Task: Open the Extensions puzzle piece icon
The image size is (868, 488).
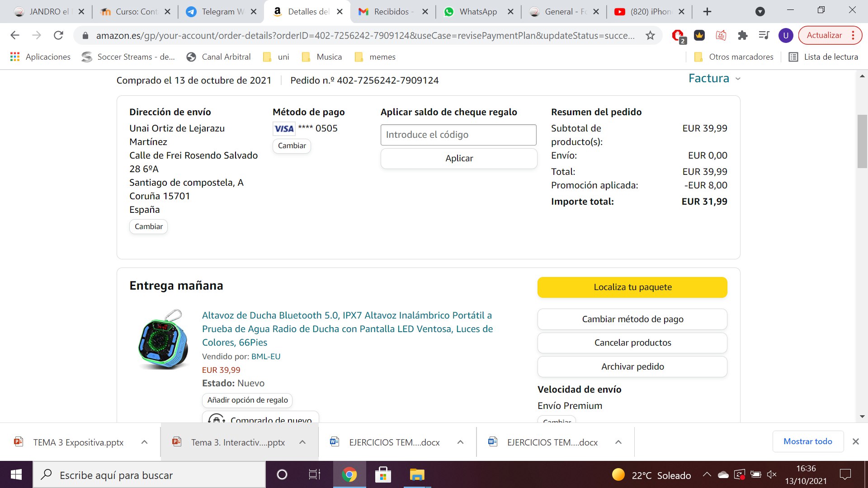Action: 742,35
